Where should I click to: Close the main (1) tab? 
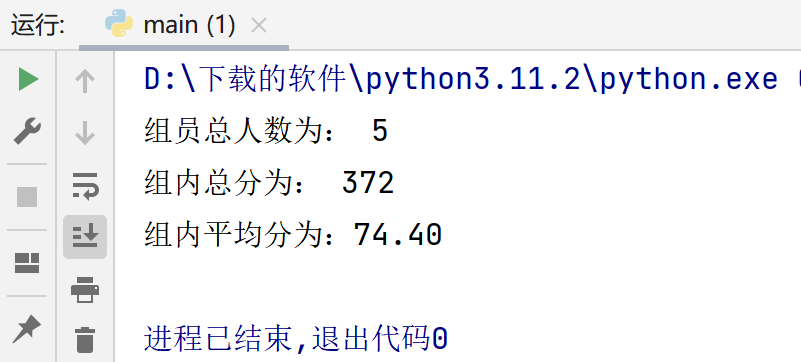(260, 25)
